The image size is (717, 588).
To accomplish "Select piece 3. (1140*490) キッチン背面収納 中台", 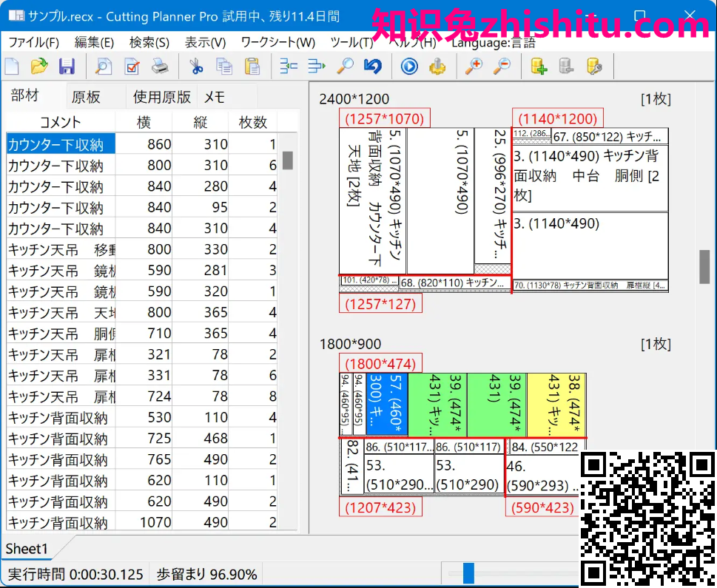I will (590, 178).
